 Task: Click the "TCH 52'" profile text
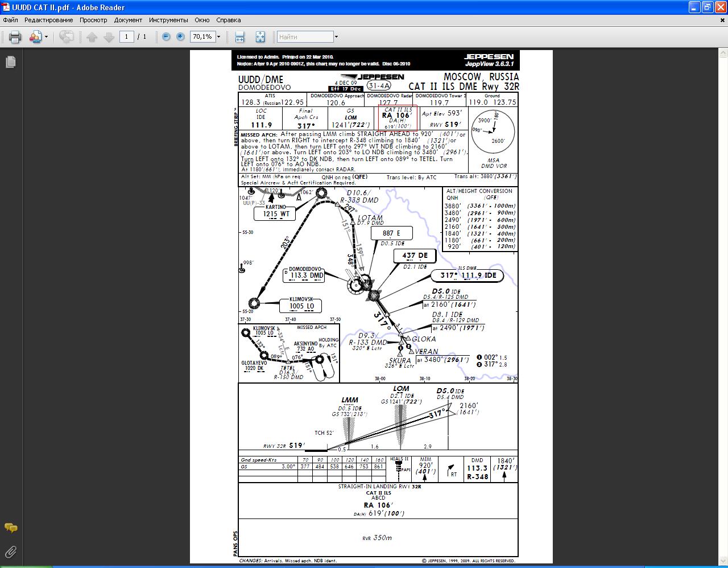pos(323,433)
